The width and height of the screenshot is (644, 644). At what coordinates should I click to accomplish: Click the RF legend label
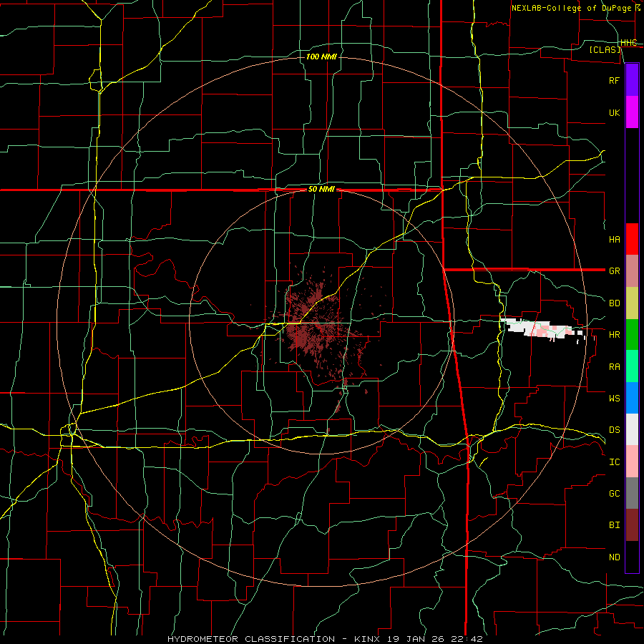coord(614,81)
